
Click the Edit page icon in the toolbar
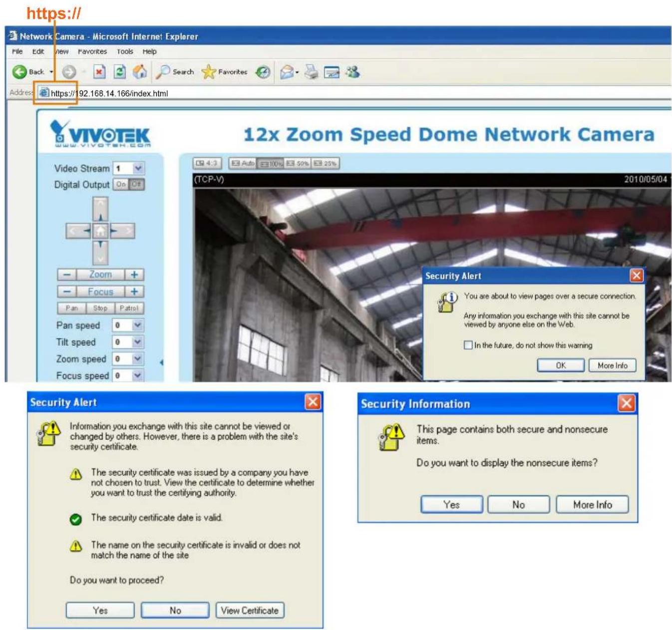[332, 72]
